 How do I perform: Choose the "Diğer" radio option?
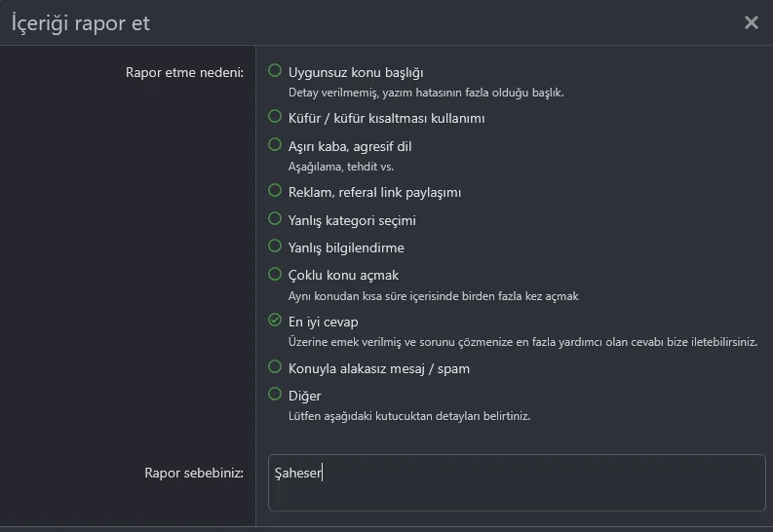[x=275, y=395]
